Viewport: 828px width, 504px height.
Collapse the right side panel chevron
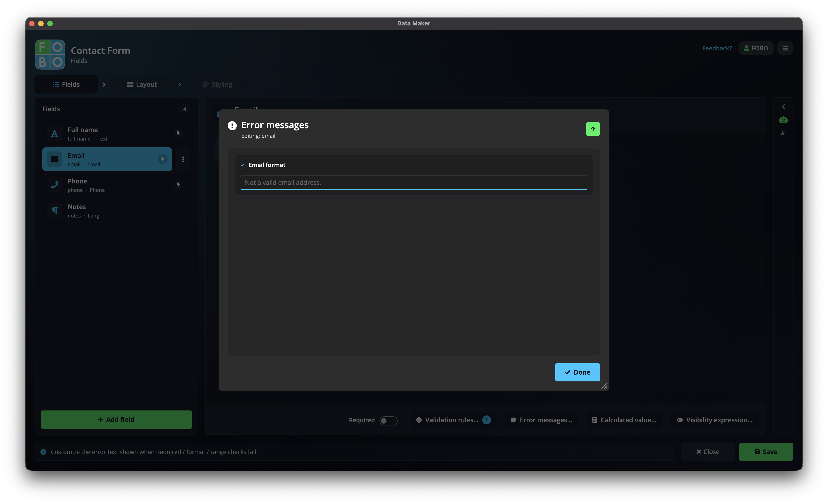tap(783, 107)
